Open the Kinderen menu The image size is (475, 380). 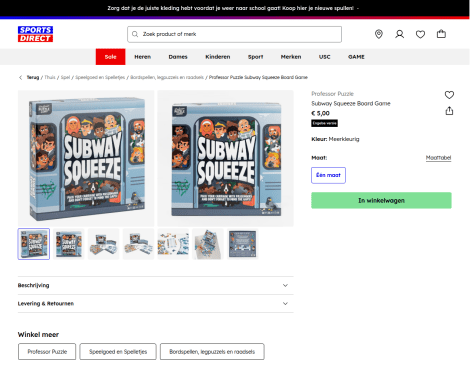tap(218, 57)
